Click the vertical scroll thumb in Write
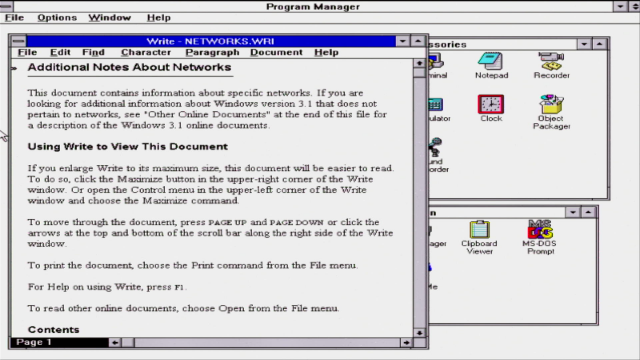The height and width of the screenshot is (360, 640). pyautogui.click(x=419, y=73)
